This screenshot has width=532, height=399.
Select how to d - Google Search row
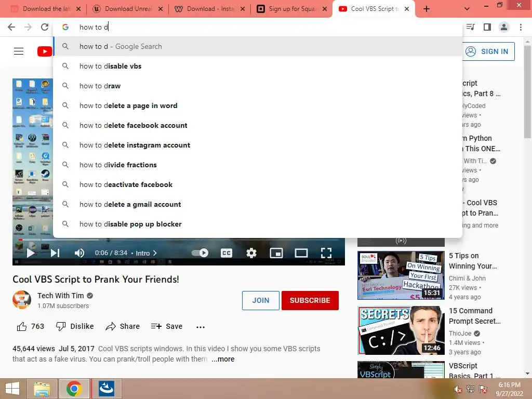(x=258, y=46)
